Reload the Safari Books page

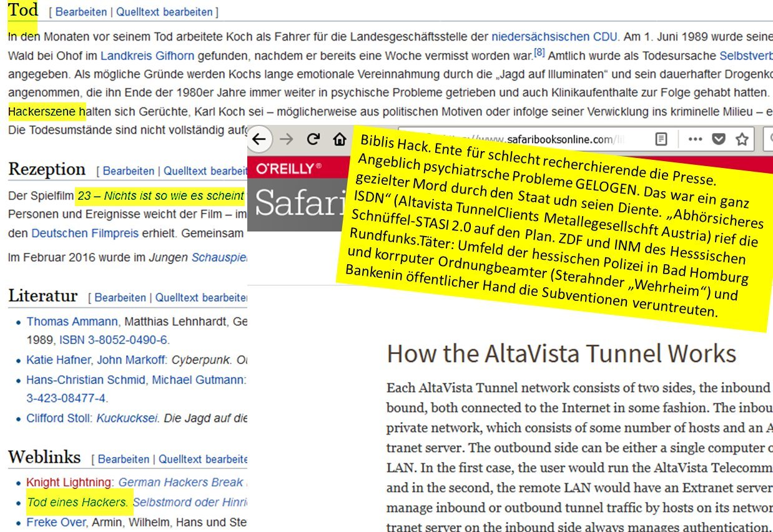313,139
